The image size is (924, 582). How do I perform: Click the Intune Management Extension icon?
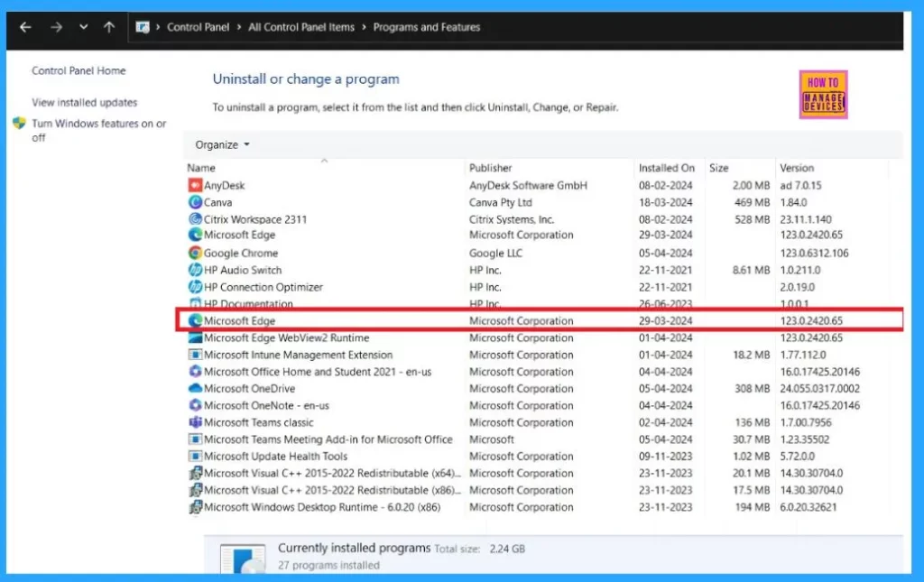point(195,355)
